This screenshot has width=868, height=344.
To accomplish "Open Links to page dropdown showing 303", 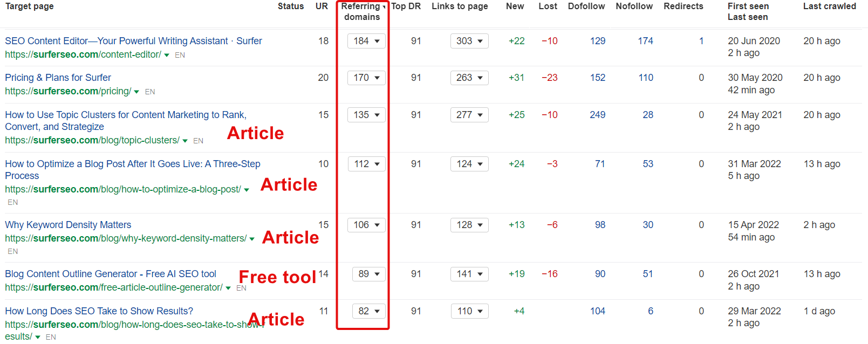I will (469, 41).
